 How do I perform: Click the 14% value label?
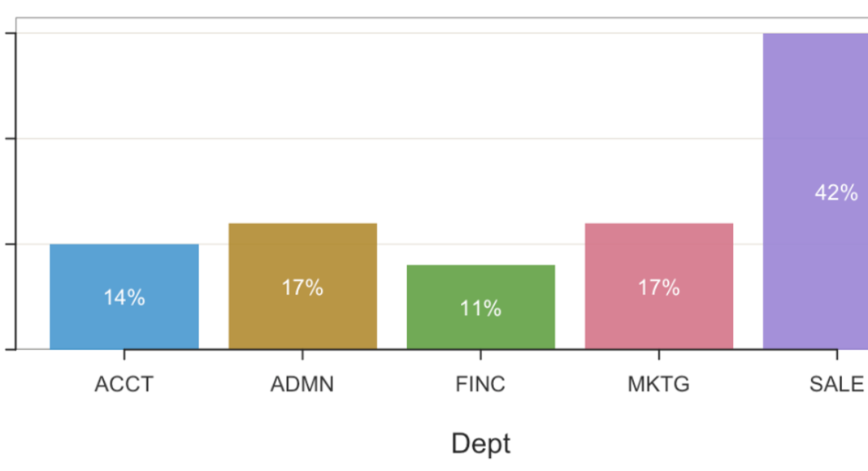(x=124, y=298)
